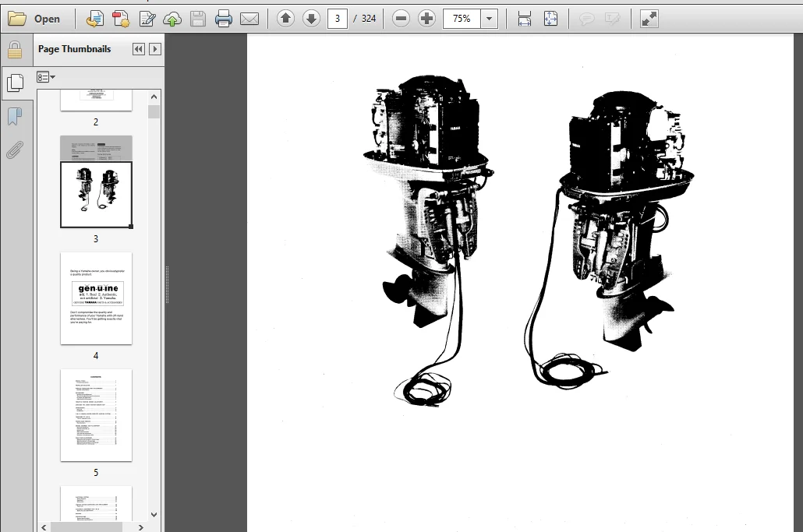
Task: Print the document with the printer icon
Action: coord(223,19)
